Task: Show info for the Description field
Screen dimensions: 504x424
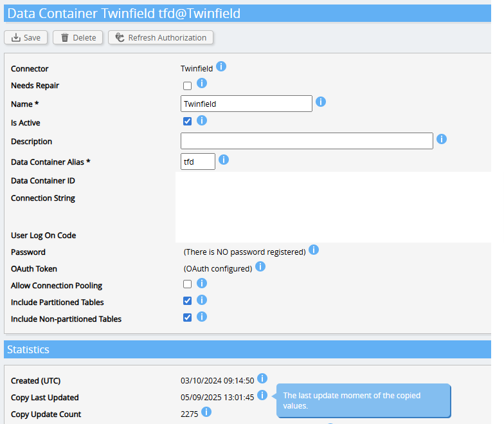Action: [442, 139]
